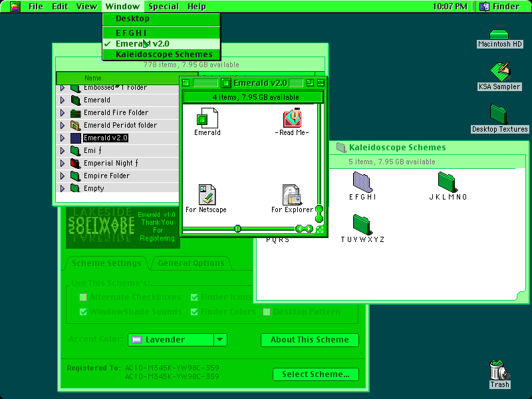Select the Empty folder icon
The width and height of the screenshot is (532, 399).
[x=75, y=188]
